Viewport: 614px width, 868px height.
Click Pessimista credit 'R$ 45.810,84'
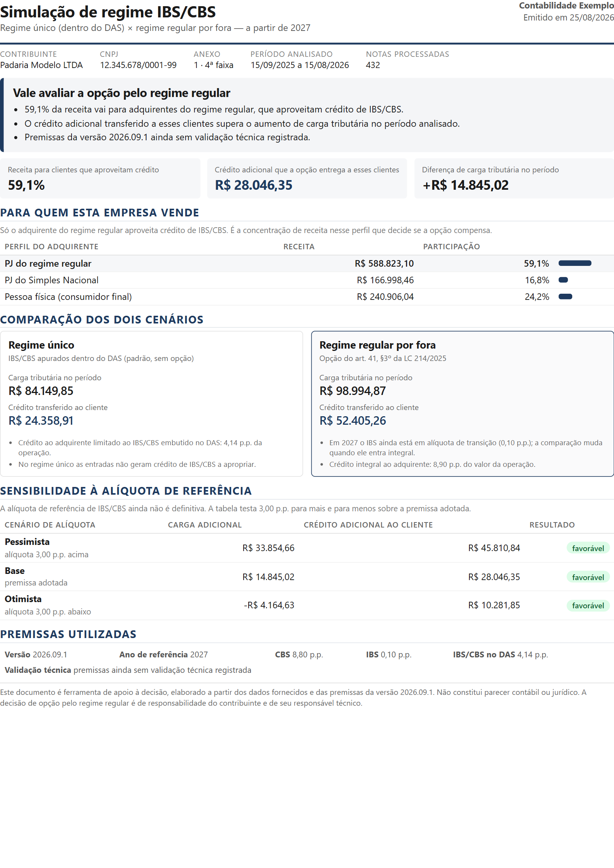(x=494, y=548)
